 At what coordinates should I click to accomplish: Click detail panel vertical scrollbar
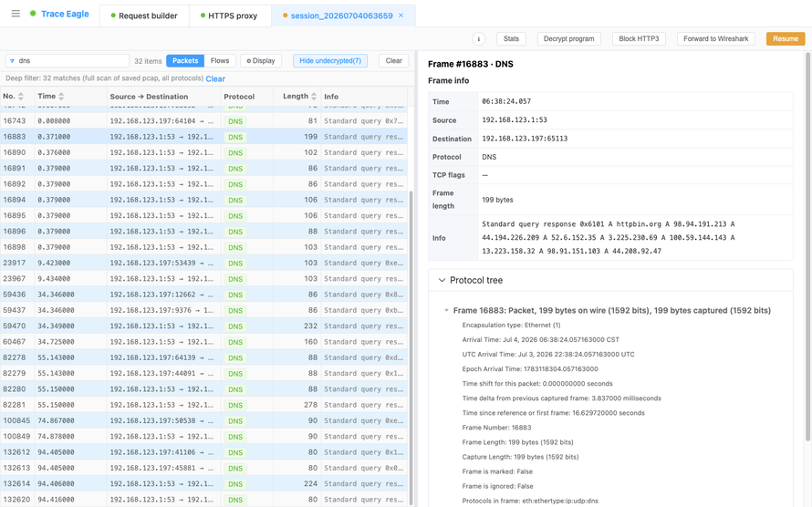point(807,246)
